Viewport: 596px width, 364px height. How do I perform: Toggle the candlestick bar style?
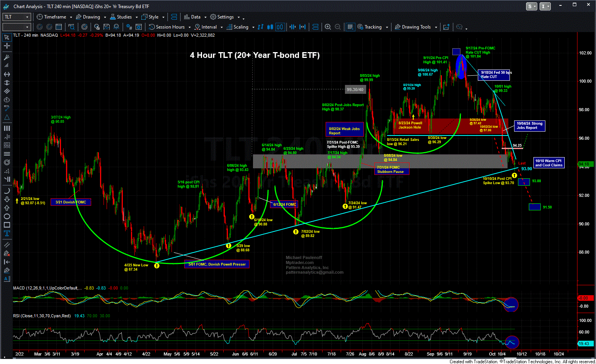(x=270, y=27)
